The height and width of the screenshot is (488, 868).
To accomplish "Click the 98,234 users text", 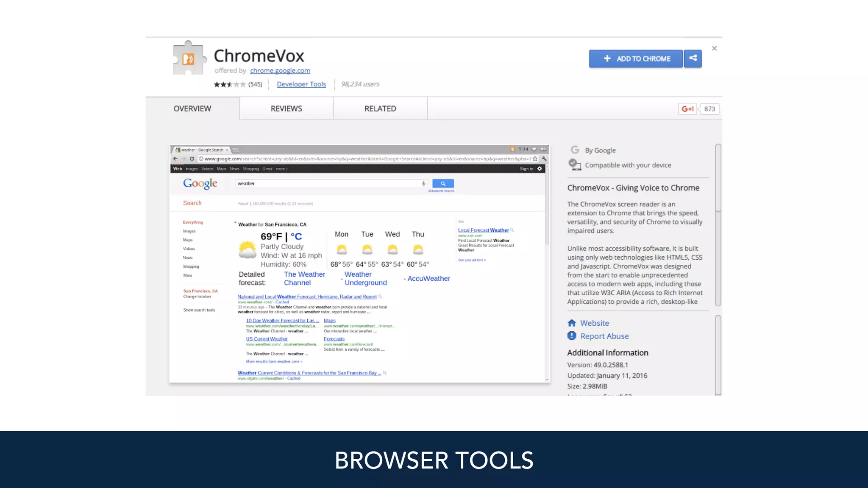I will pyautogui.click(x=360, y=84).
